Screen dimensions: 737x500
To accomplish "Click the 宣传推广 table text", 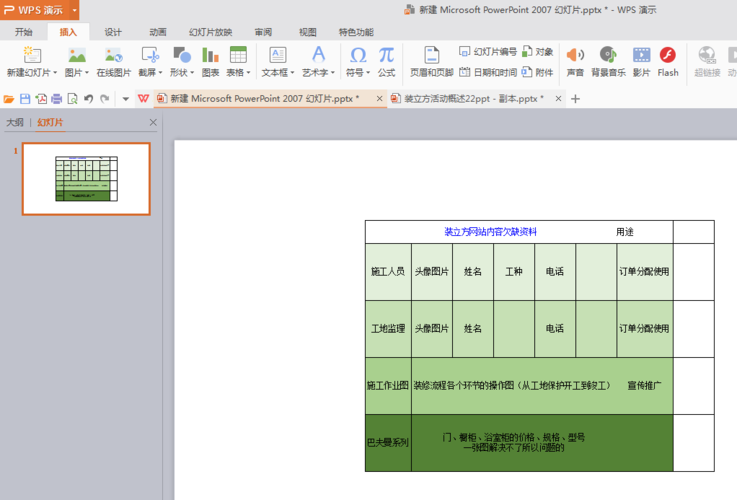I will click(644, 386).
